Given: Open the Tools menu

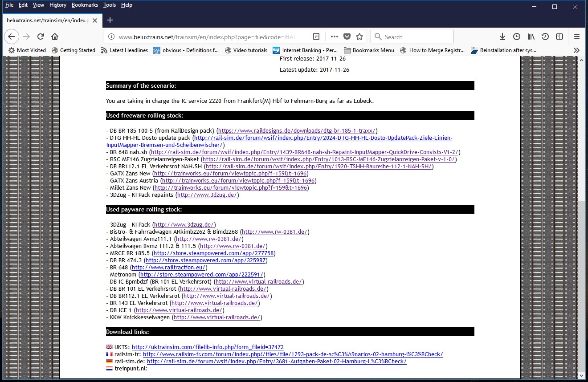Looking at the screenshot, I should 110,5.
